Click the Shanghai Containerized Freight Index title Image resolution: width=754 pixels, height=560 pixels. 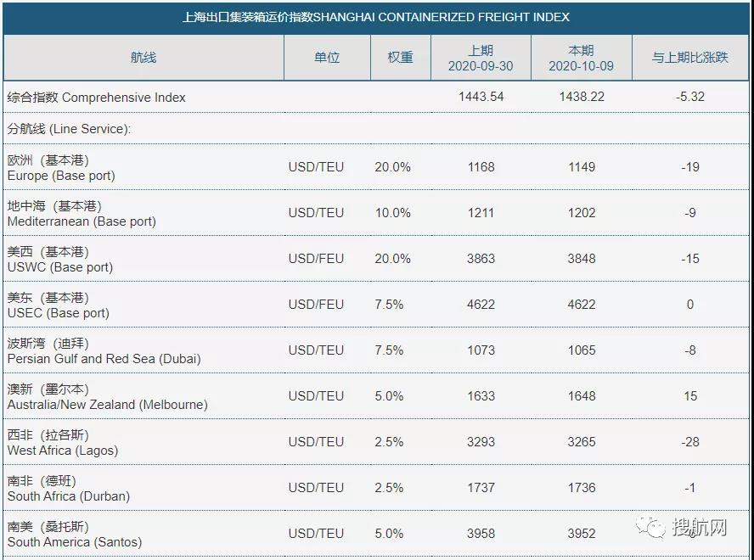pyautogui.click(x=376, y=17)
